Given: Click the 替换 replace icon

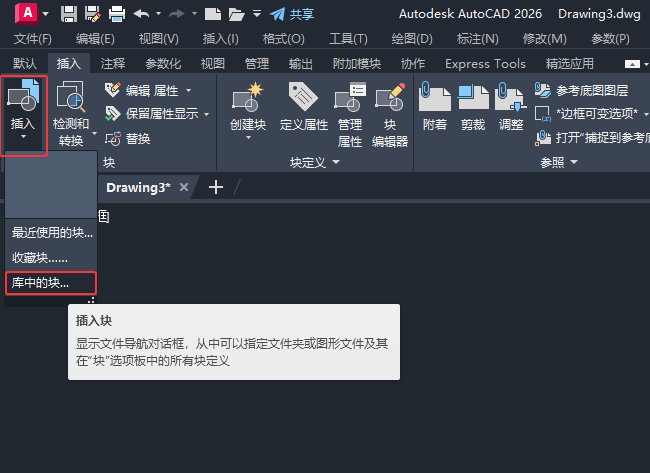Looking at the screenshot, I should tap(112, 138).
